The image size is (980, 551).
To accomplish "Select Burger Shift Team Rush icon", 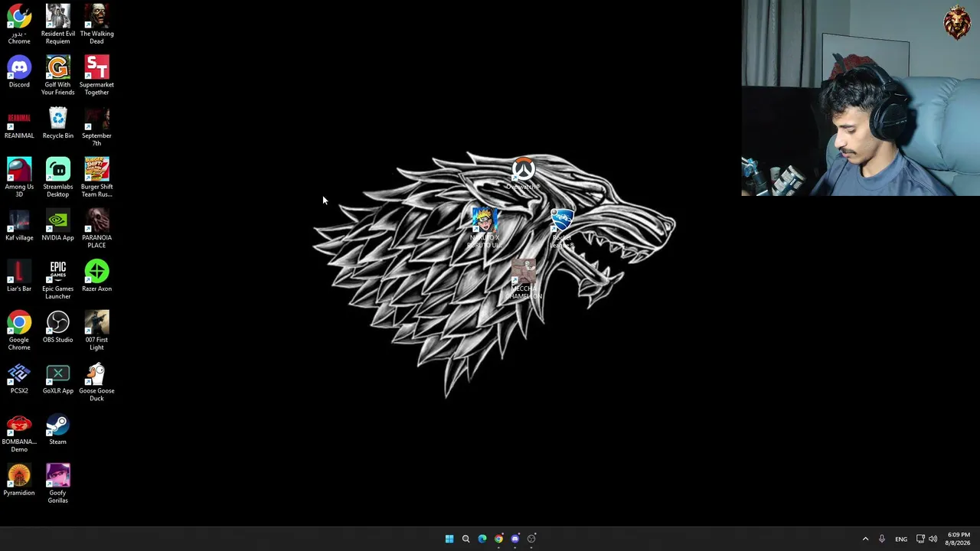I will pyautogui.click(x=96, y=177).
